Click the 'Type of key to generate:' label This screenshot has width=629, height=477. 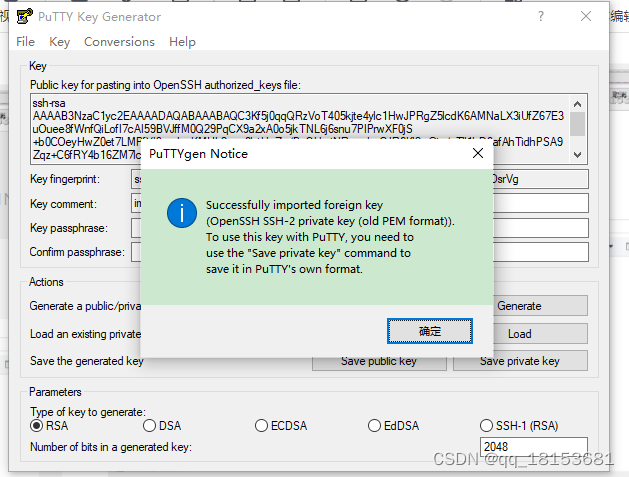[x=88, y=412]
